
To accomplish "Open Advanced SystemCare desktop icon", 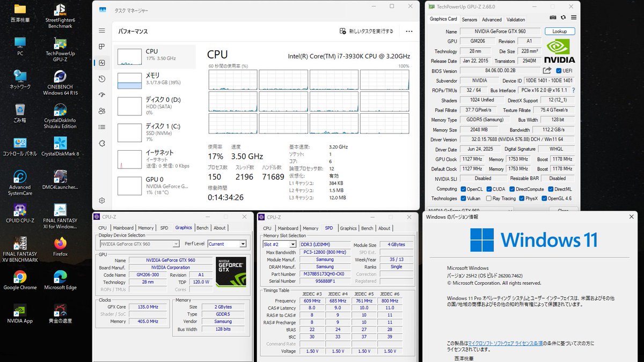I will [20, 183].
